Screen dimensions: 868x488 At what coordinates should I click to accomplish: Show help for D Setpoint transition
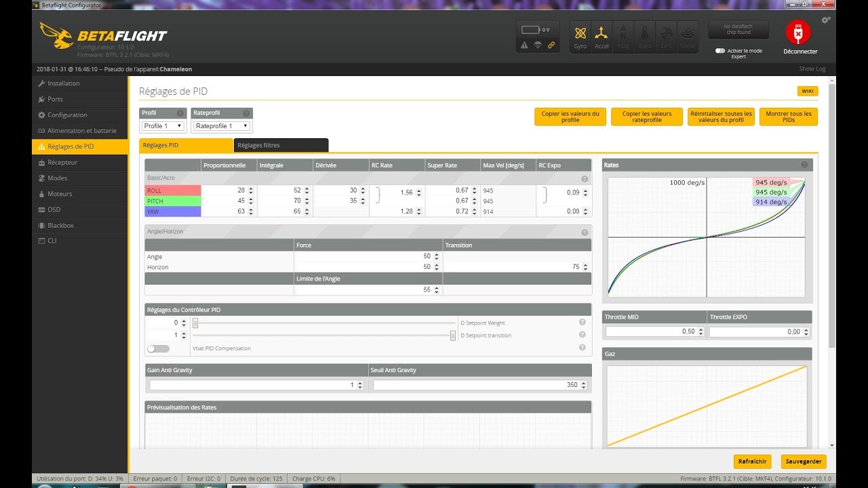click(x=582, y=335)
